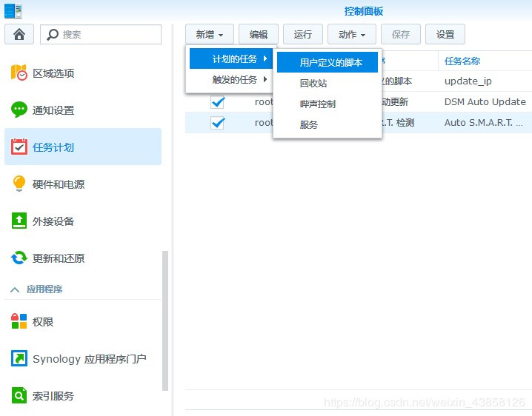Open 更新和还原 update and restore icon
The height and width of the screenshot is (416, 532).
click(19, 258)
